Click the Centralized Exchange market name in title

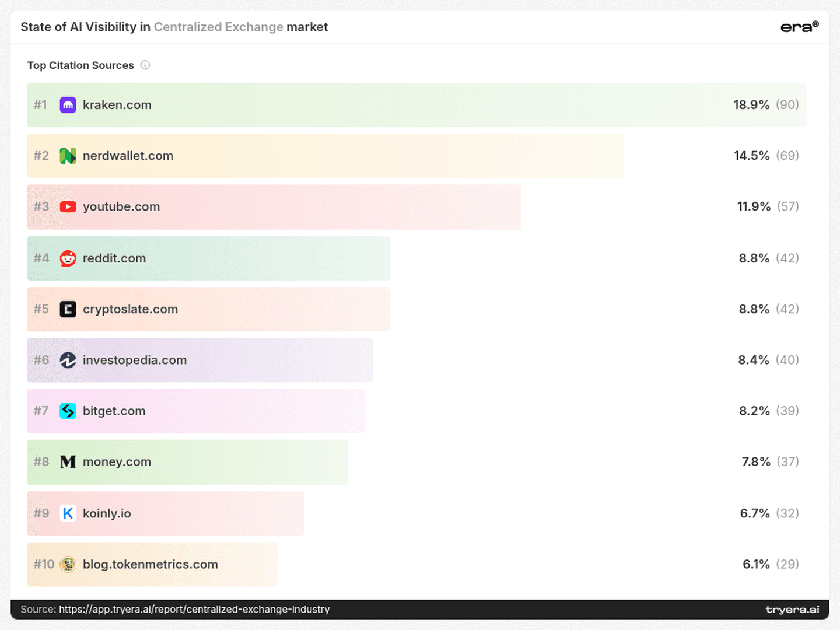point(219,27)
